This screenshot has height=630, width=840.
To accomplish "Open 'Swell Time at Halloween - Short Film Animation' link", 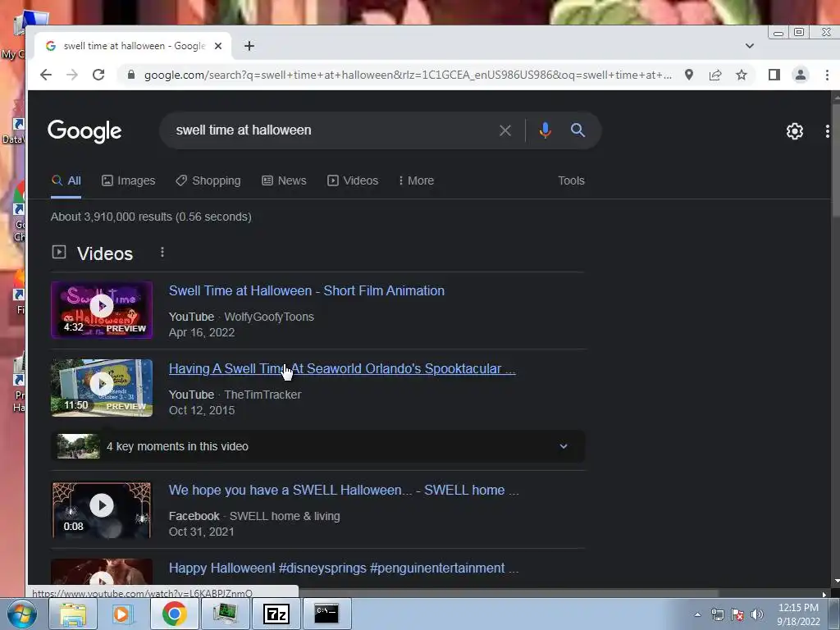I will pos(307,291).
